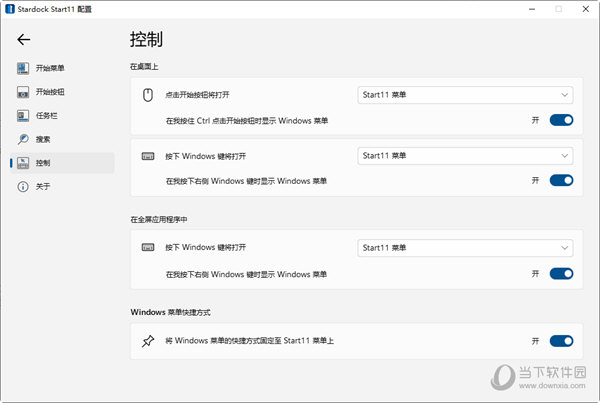The image size is (600, 403).
Task: Click the Windows 菜单快捷方式 section heading
Action: coord(170,312)
